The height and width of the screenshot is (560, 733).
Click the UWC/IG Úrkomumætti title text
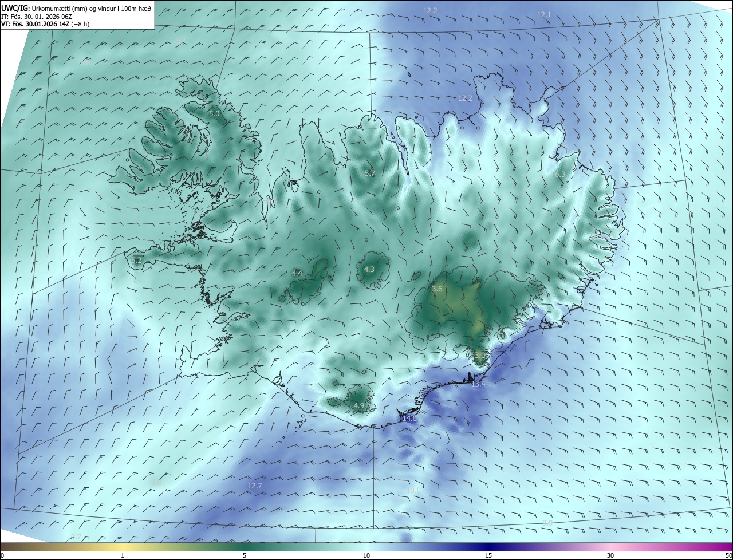coord(76,9)
